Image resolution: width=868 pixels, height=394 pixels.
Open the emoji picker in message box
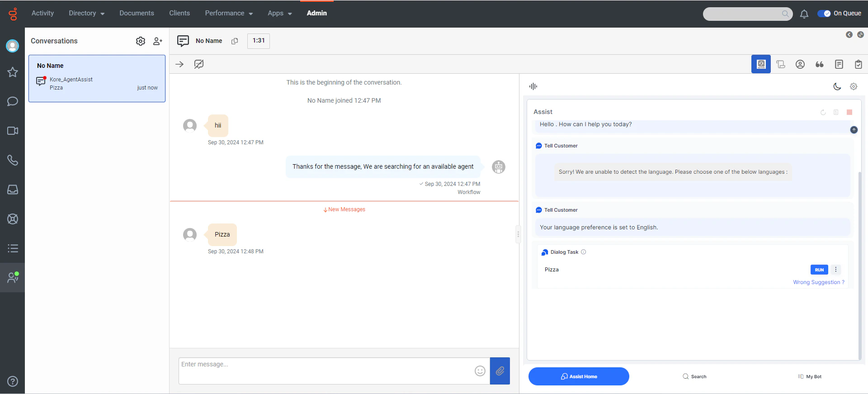pos(480,371)
